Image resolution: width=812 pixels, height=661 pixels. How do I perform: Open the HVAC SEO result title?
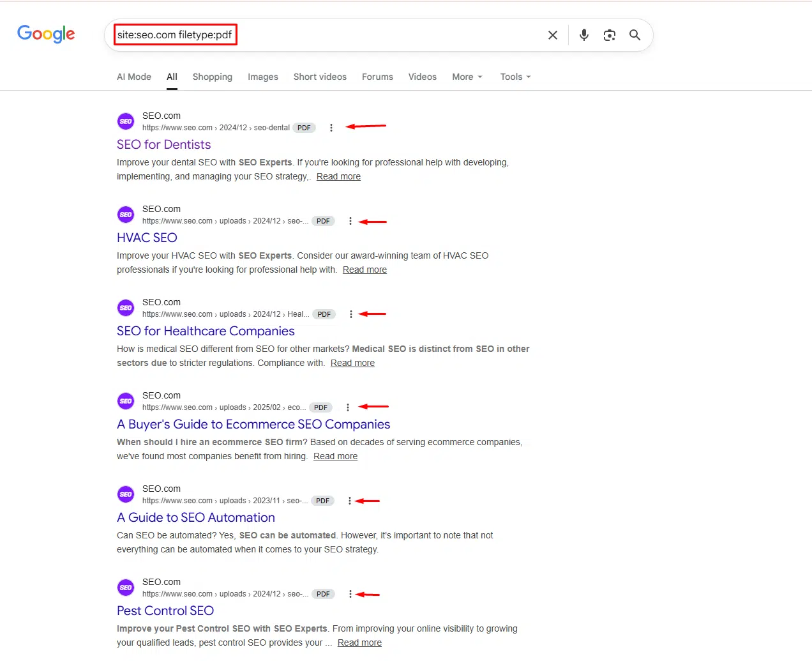click(147, 238)
